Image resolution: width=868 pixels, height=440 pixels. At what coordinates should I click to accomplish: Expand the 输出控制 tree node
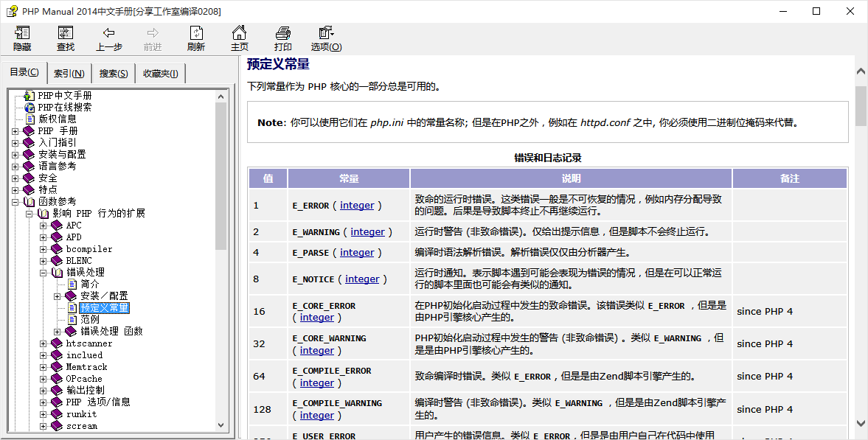[44, 391]
